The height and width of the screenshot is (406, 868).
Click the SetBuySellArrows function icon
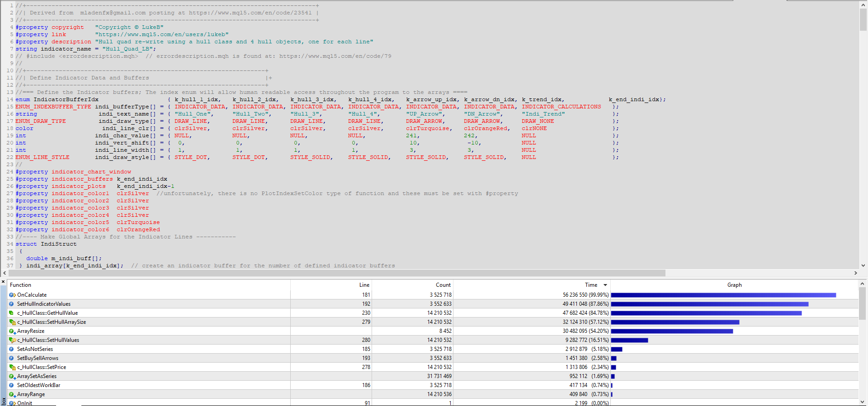[12, 358]
